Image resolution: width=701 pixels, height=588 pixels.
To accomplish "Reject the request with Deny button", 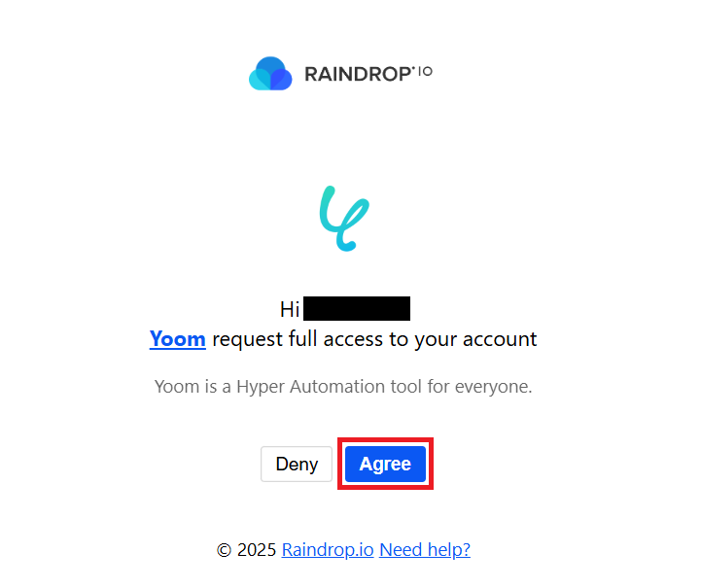I will [x=297, y=464].
